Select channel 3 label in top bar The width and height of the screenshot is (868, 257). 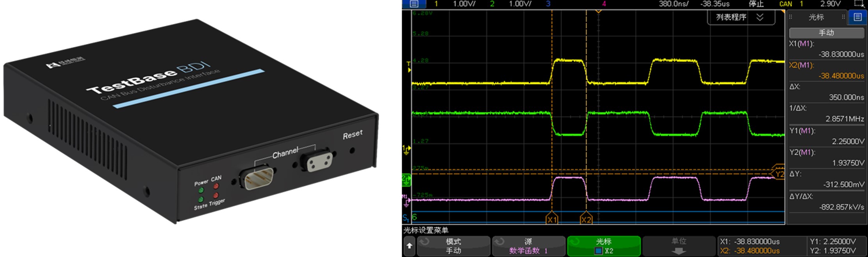click(548, 4)
